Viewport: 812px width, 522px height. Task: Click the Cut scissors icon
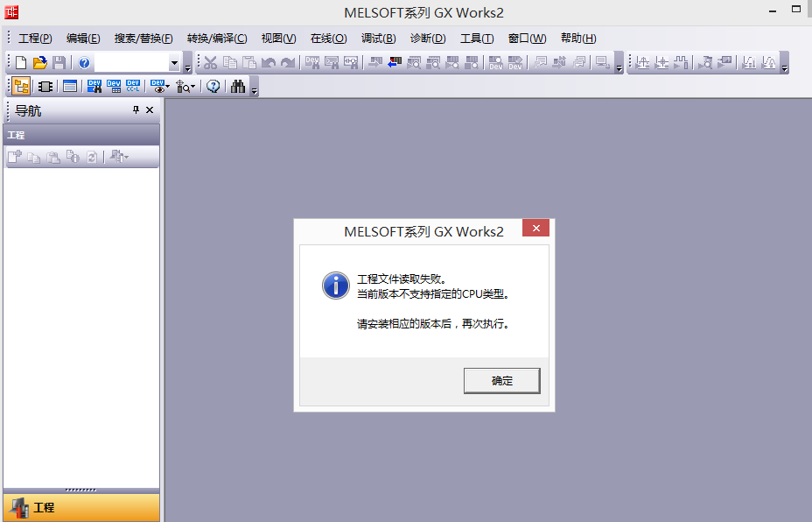coord(210,62)
